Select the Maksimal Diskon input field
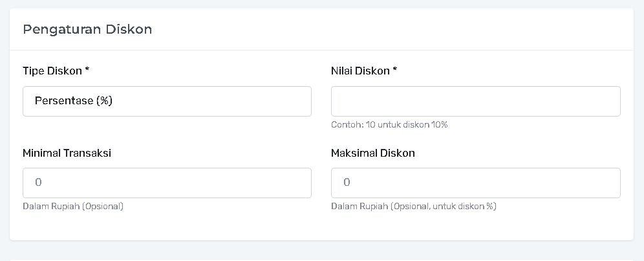This screenshot has width=644, height=261. [475, 183]
